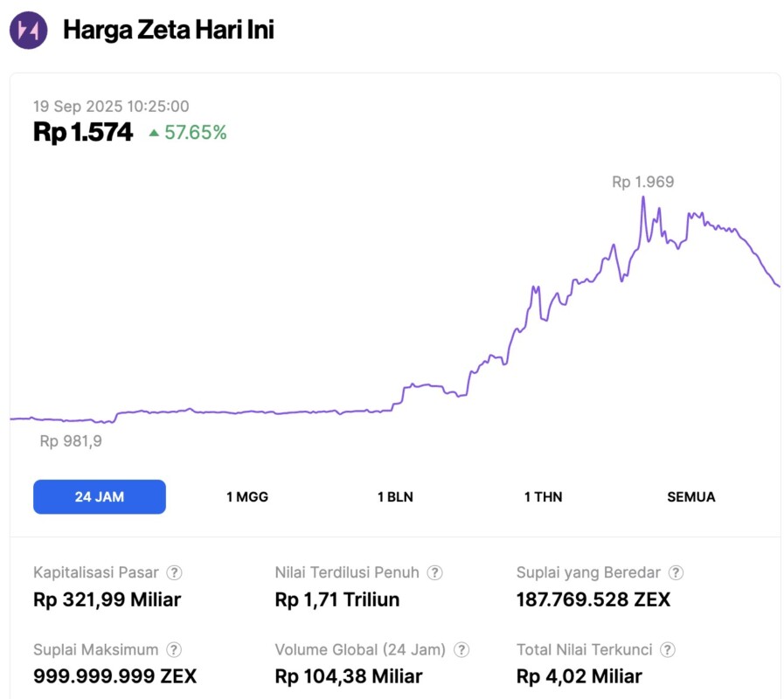784x699 pixels.
Task: Click the Rp 321,99 Miliar market cap value
Action: [107, 600]
